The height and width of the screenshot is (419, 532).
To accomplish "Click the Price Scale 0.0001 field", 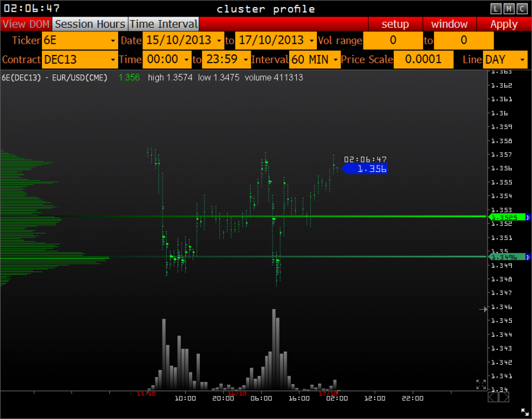I will (x=423, y=60).
